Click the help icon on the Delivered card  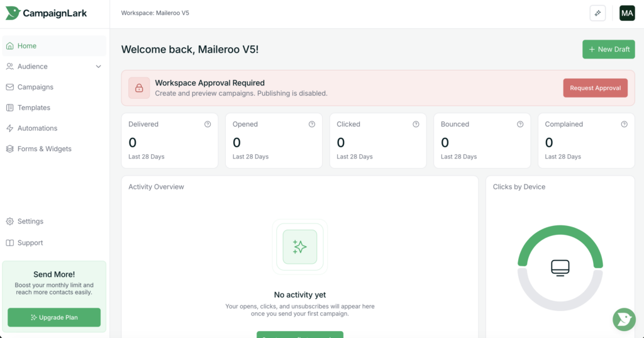(x=208, y=125)
